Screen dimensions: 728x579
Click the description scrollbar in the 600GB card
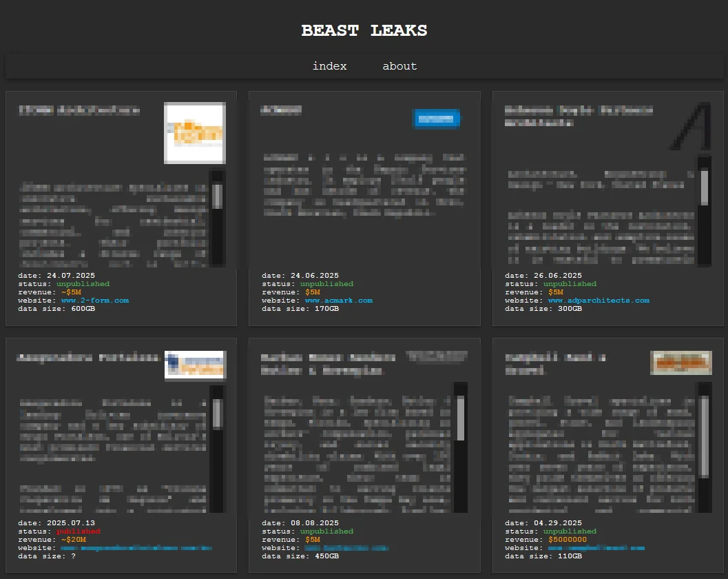[x=217, y=219]
